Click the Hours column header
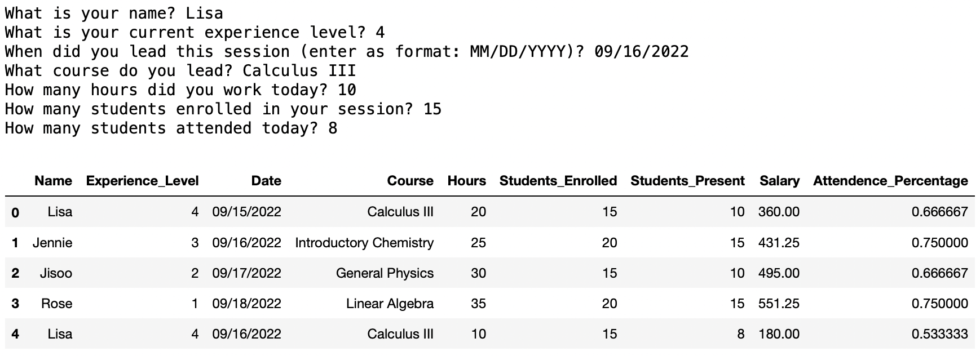This screenshot has width=980, height=356. pos(466,181)
